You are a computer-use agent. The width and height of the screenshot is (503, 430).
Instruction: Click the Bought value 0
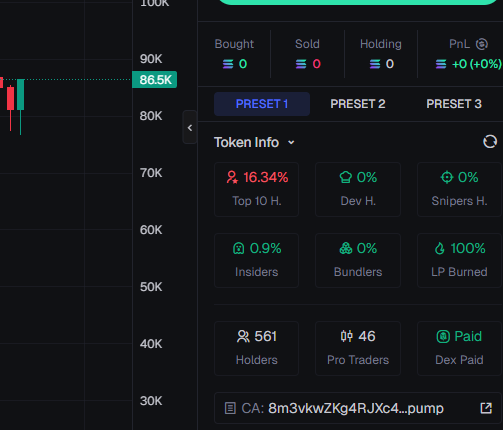tap(243, 64)
